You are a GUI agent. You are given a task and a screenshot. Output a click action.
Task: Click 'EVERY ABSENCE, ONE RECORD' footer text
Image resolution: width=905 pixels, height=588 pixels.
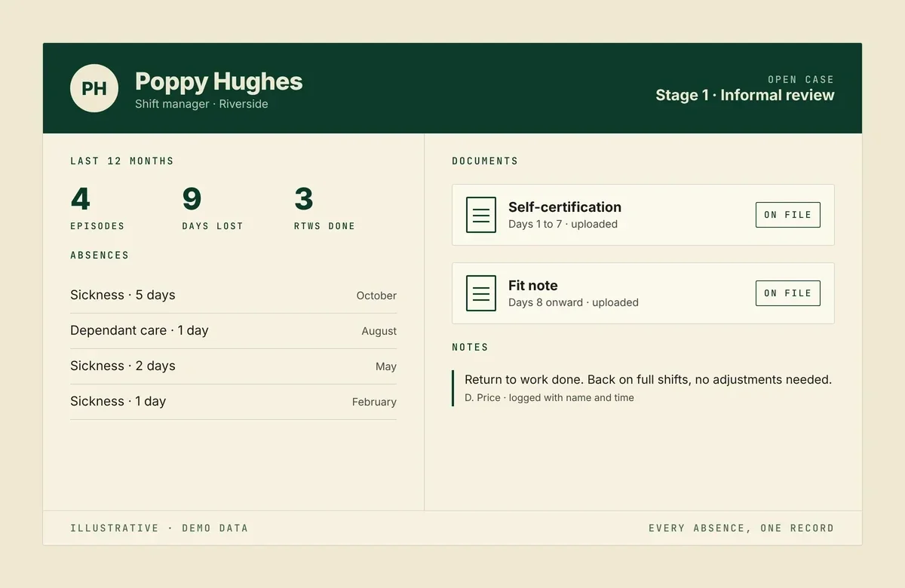pyautogui.click(x=741, y=528)
